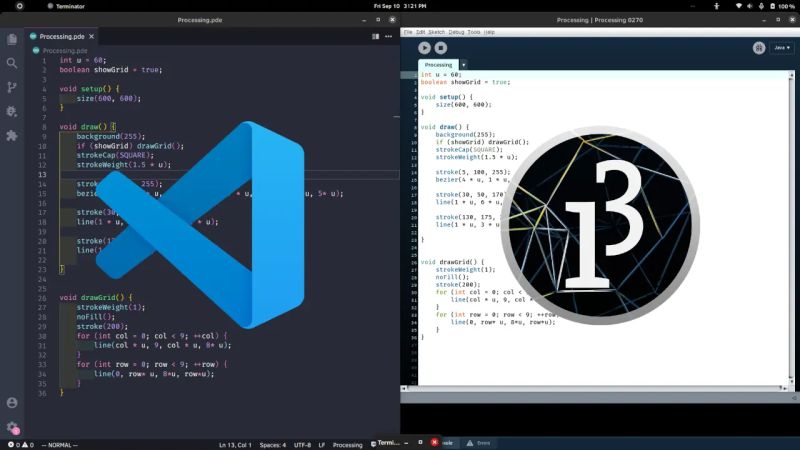Click the Split Editor icon in VS Code
800x450 pixels.
pyautogui.click(x=376, y=36)
